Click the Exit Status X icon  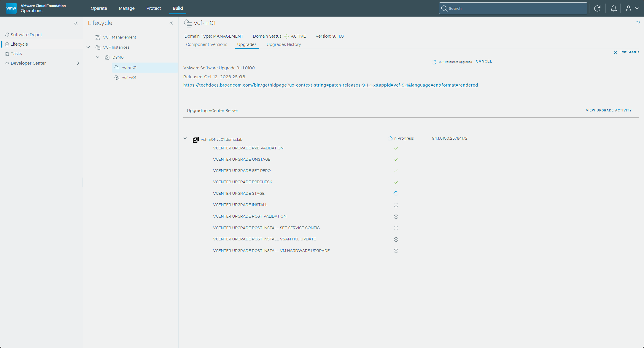[x=616, y=52]
